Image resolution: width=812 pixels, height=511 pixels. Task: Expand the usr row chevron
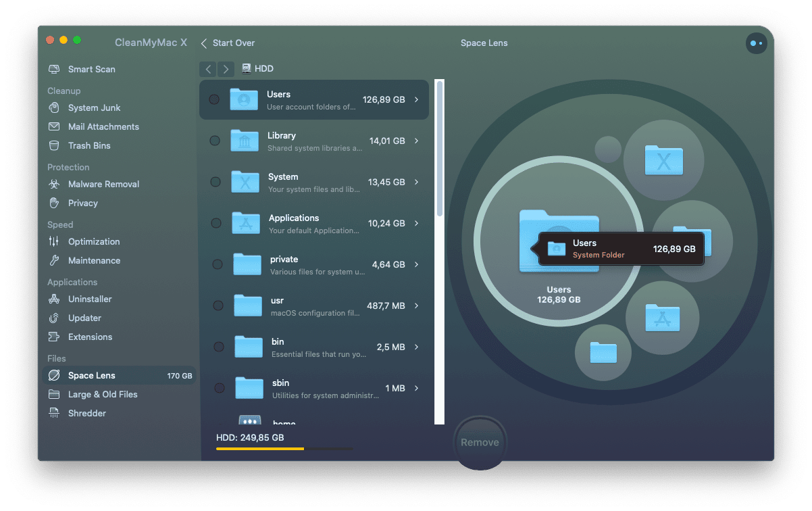coord(417,306)
